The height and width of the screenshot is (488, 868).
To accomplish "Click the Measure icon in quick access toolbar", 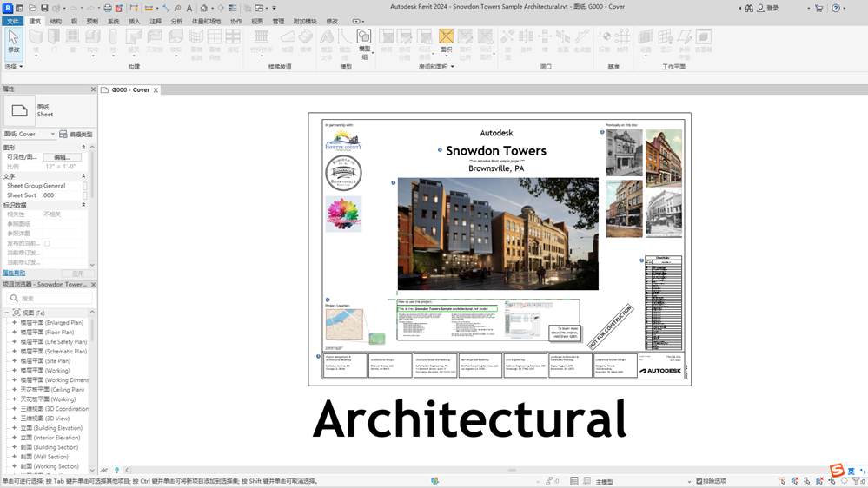I will (x=149, y=8).
